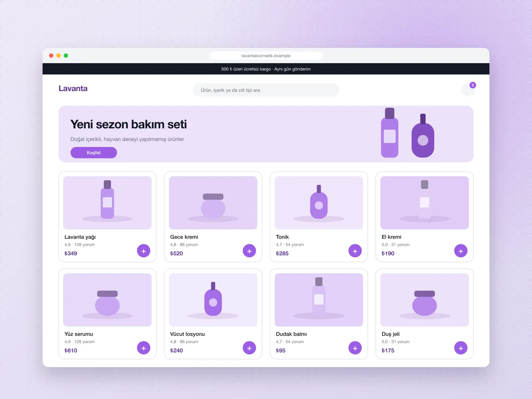Open the Vücut losyonu product image
The width and height of the screenshot is (532, 399).
click(213, 300)
